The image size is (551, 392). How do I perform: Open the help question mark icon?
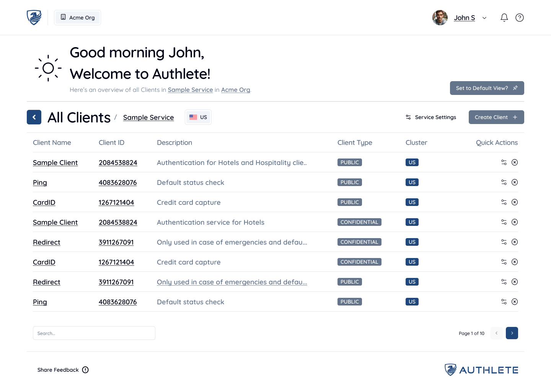[x=520, y=18]
